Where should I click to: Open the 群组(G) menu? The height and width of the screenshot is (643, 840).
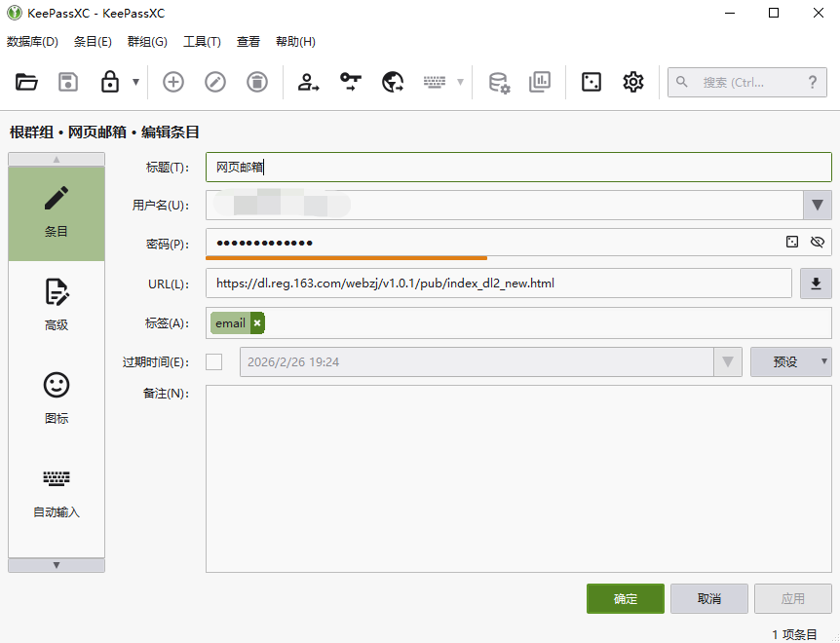point(147,42)
